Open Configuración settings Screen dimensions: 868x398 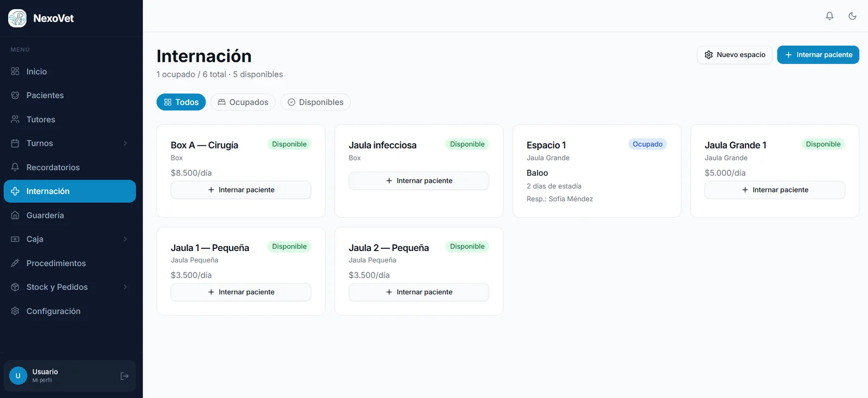coord(69,311)
